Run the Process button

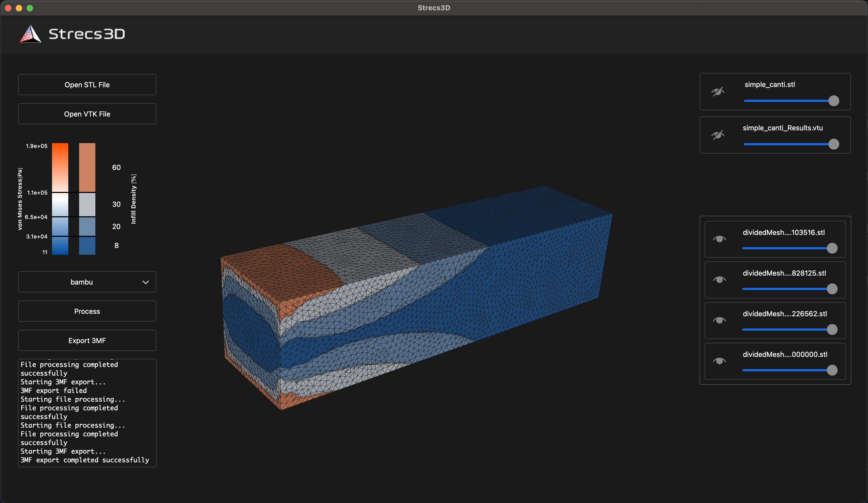[x=87, y=311]
